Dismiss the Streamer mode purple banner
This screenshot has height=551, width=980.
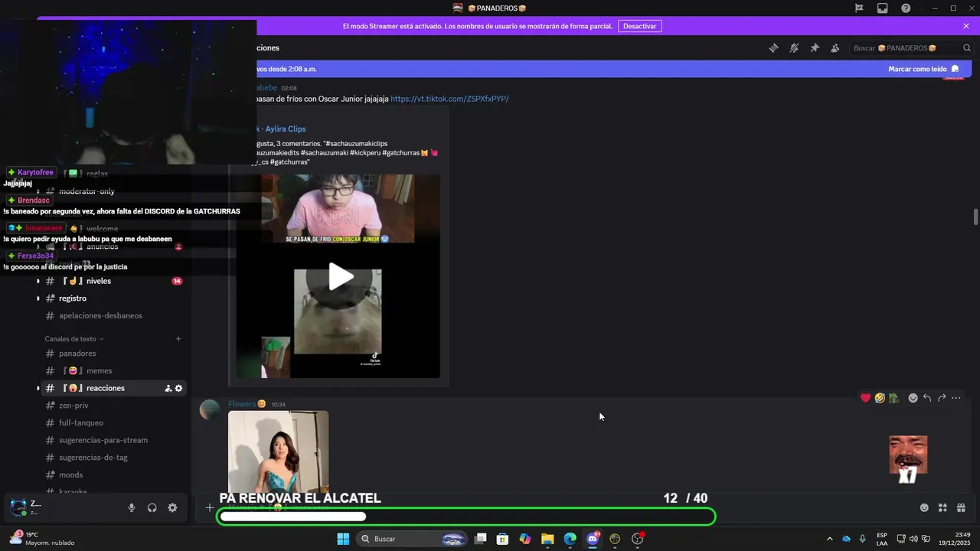pyautogui.click(x=966, y=26)
